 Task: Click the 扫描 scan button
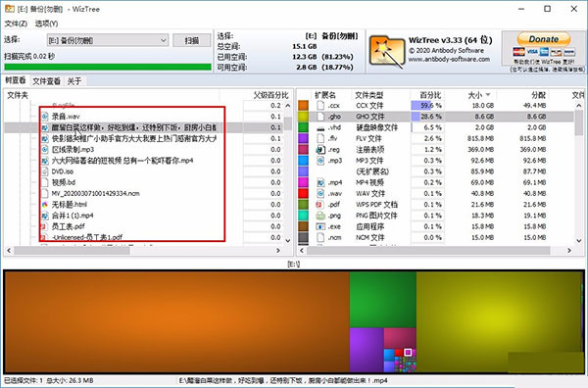192,40
